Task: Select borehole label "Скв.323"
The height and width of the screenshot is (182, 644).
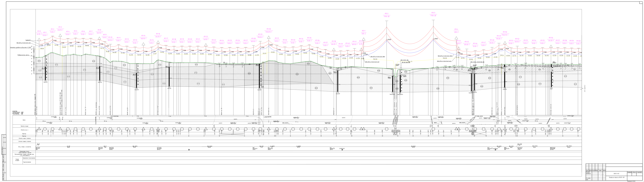Action: (x=505, y=89)
